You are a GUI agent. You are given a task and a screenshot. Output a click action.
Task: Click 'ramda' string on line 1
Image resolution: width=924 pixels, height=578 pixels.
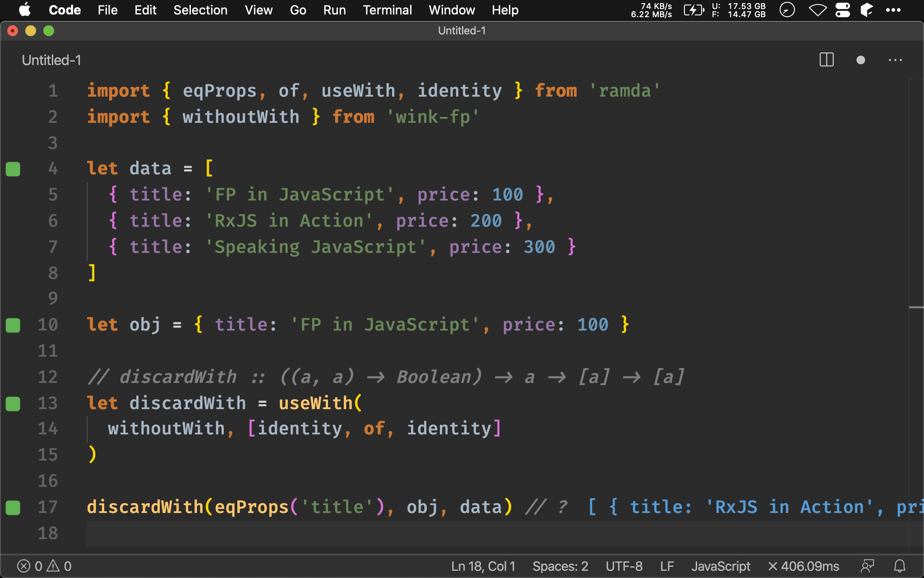click(x=625, y=91)
